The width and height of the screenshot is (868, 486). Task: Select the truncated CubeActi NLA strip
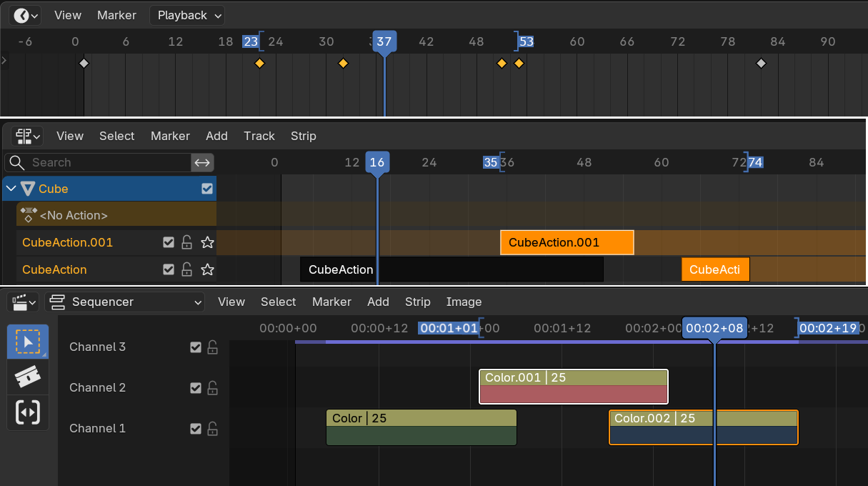716,269
